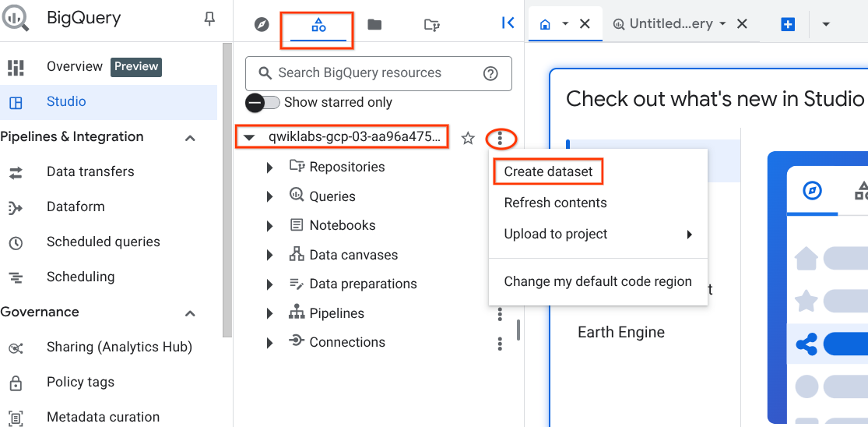Open the Files folder tab
Viewport: 868px width, 427px height.
pos(374,24)
